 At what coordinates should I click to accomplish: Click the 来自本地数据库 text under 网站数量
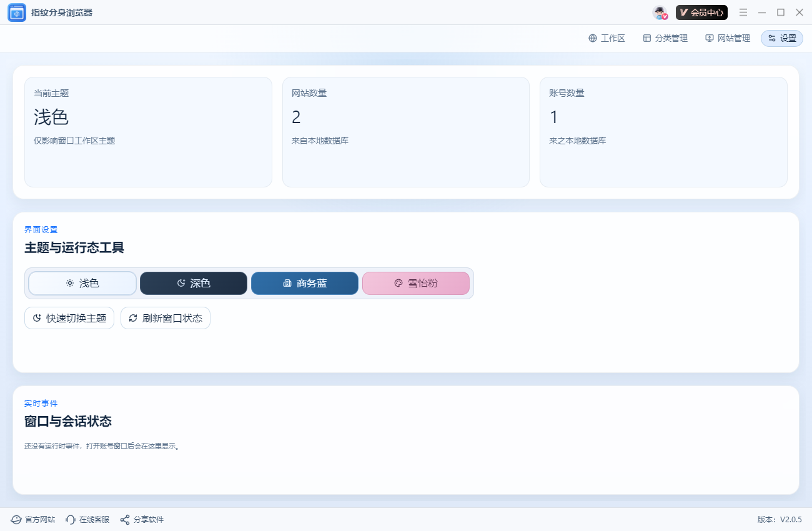[x=320, y=141]
